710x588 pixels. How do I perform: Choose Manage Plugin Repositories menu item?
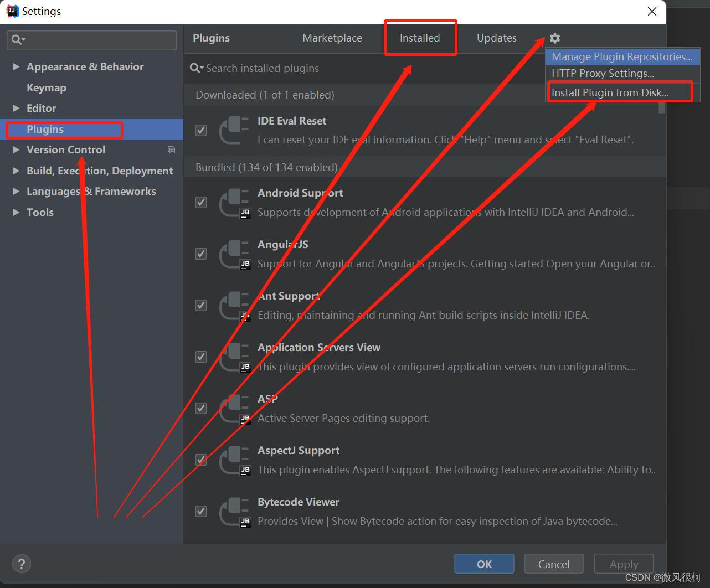[622, 56]
